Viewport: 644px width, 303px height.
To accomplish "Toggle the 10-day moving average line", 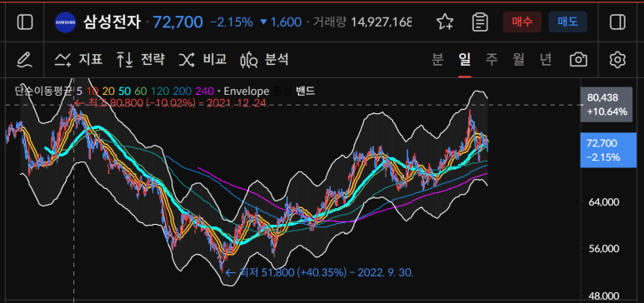I will [x=92, y=91].
